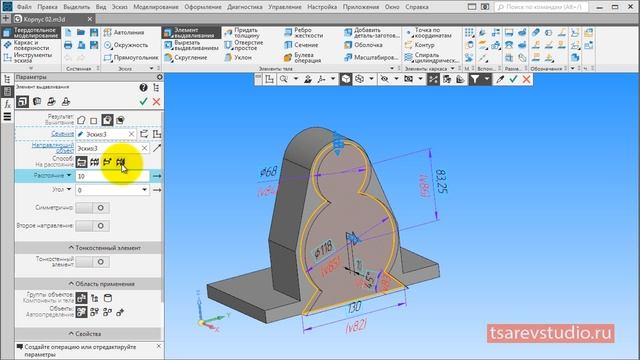Image resolution: width=640 pixels, height=360 pixels.
Task: Select the Автолиния sketch tool
Action: [124, 32]
